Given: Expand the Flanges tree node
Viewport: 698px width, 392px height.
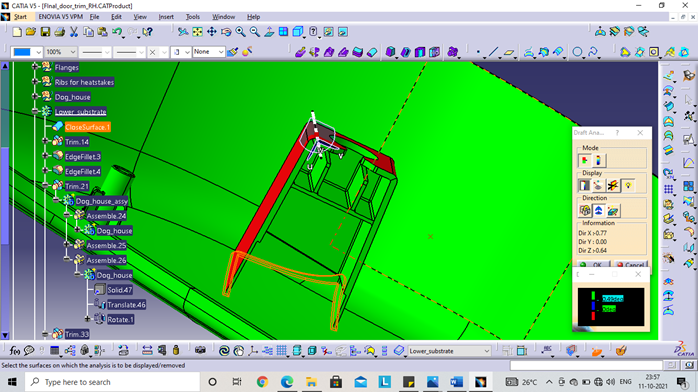Looking at the screenshot, I should coord(35,67).
